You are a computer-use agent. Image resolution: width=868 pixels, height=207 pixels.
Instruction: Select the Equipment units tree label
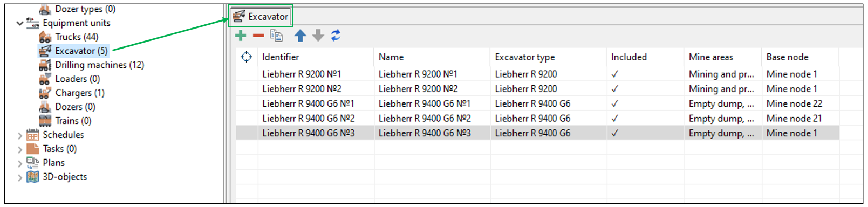point(76,23)
